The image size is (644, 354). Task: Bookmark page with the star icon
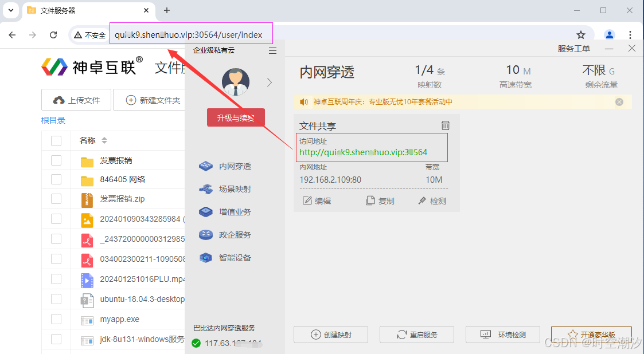point(581,35)
